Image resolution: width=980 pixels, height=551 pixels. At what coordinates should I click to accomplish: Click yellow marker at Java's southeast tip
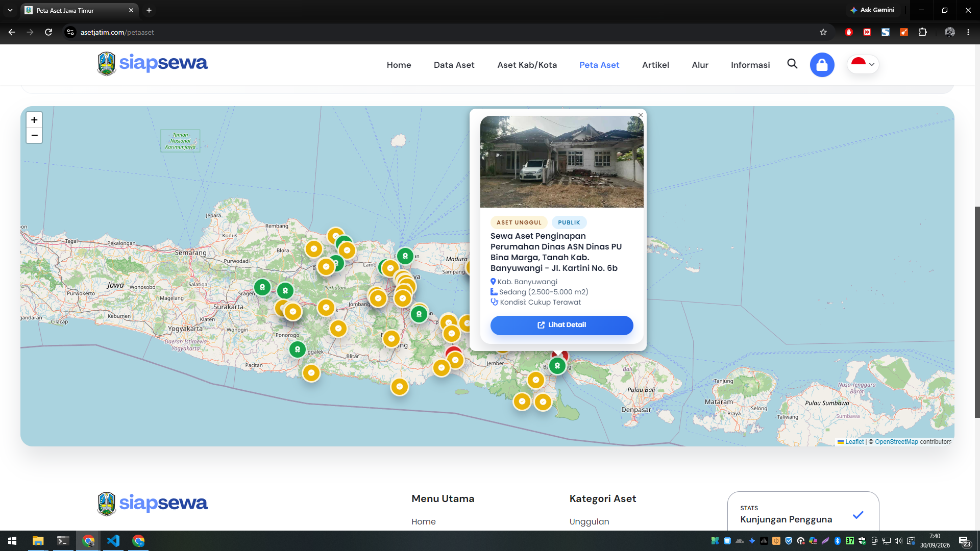543,402
